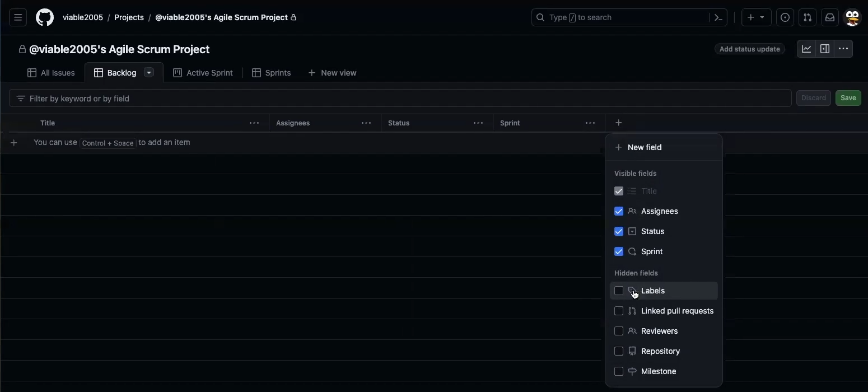Open the Notifications inbox icon
Screen dimensions: 868x392
tap(830, 17)
